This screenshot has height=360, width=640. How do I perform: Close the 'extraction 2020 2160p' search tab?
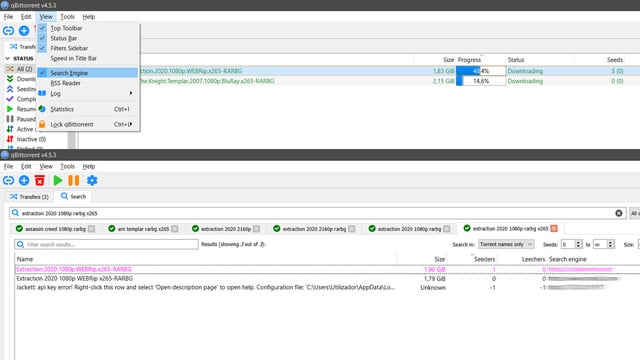256,229
